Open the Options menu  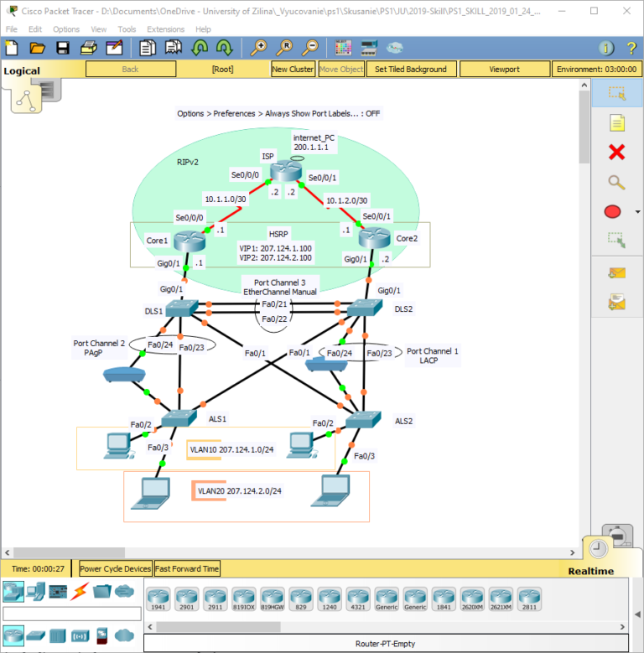pyautogui.click(x=66, y=29)
